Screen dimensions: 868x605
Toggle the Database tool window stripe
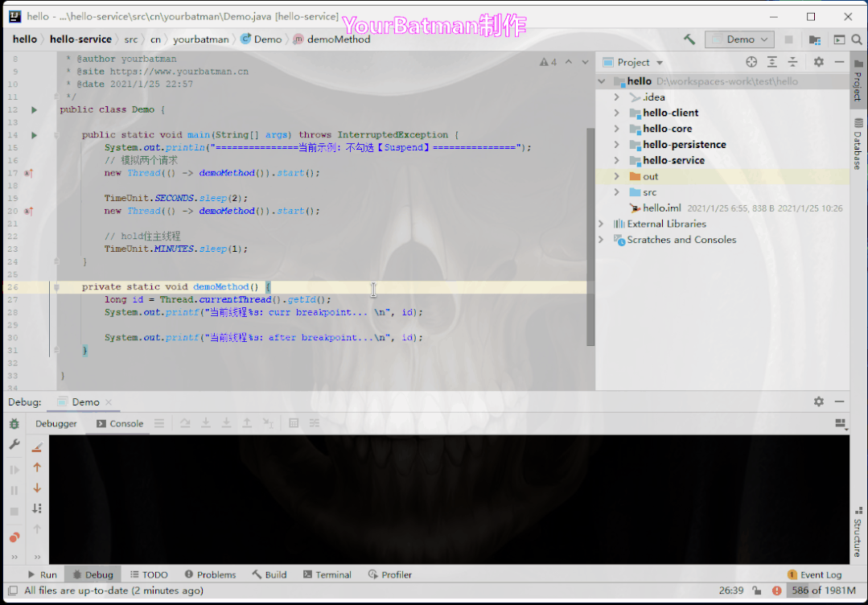point(858,144)
